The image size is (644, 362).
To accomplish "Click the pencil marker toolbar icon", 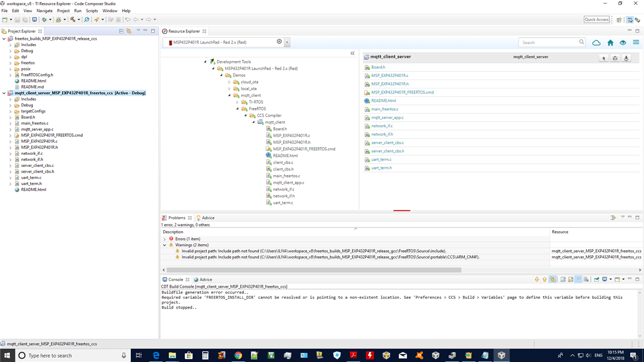I will (x=96, y=19).
